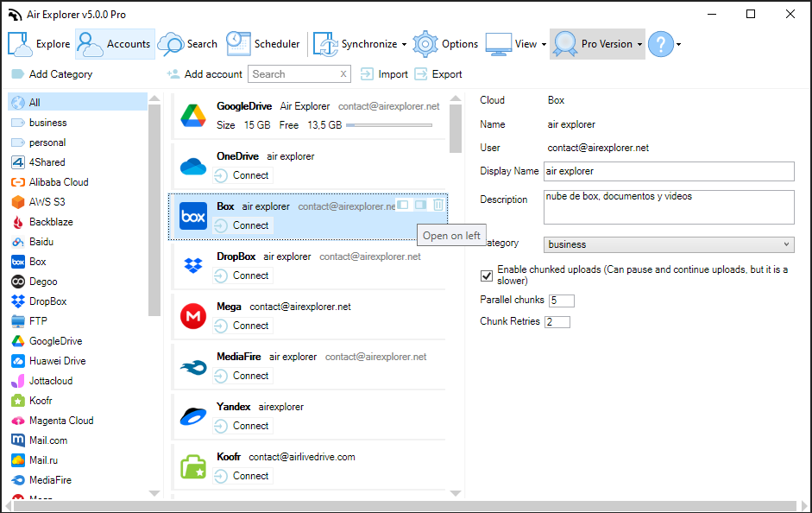The width and height of the screenshot is (812, 513).
Task: Expand the arrow next to the Help icon
Action: (x=678, y=44)
